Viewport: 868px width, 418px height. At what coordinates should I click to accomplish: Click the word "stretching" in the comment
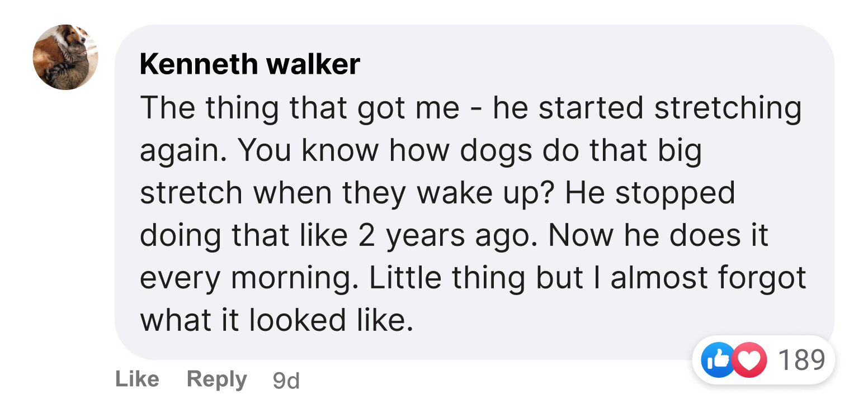pyautogui.click(x=728, y=107)
